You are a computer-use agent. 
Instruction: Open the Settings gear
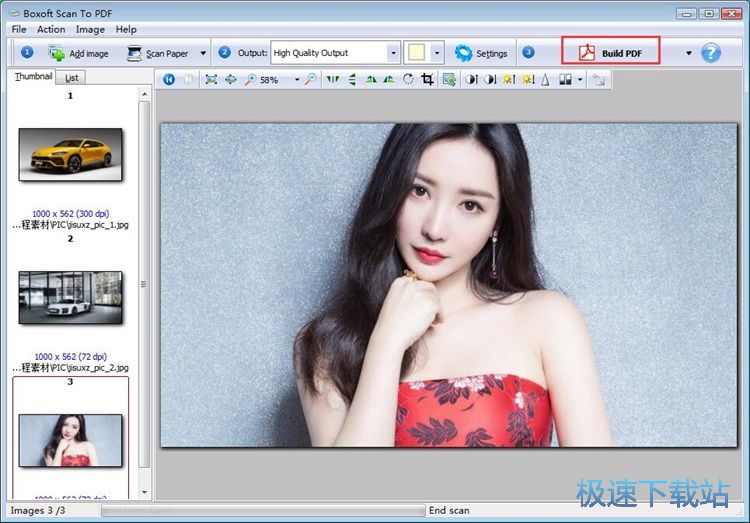463,53
